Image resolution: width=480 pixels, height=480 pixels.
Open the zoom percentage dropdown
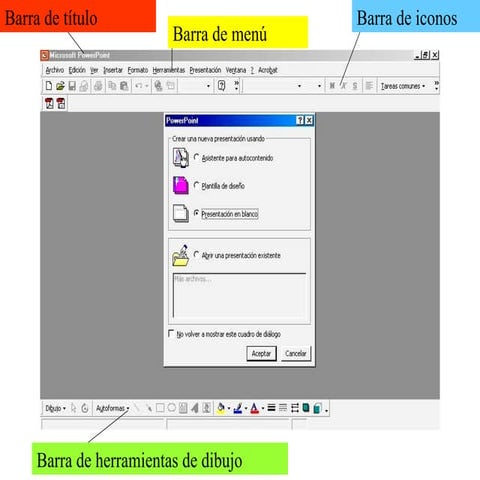tap(208, 86)
